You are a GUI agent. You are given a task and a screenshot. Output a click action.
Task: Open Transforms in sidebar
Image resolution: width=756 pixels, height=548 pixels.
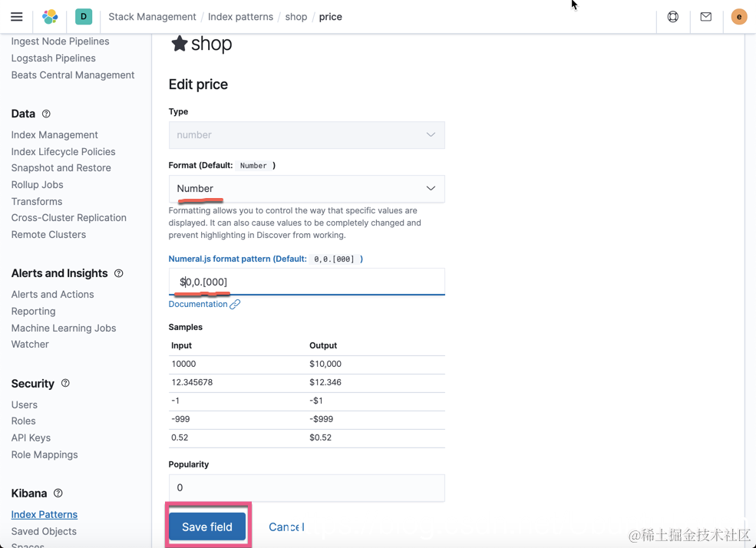coord(37,201)
